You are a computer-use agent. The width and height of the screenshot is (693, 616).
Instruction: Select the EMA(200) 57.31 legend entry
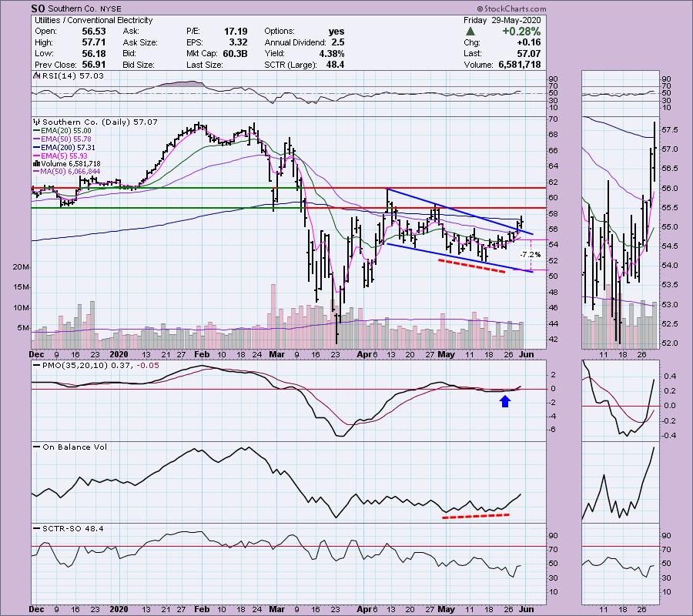(65, 147)
